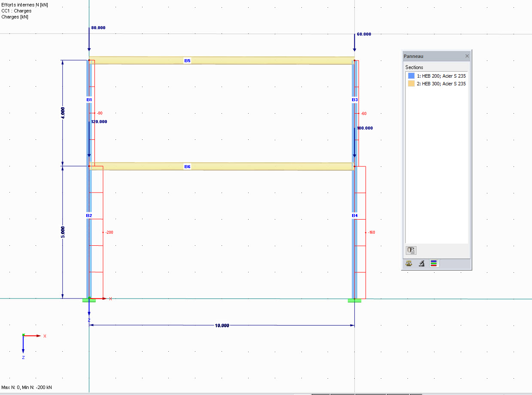Select member label B1
The image size is (532, 395).
(x=89, y=100)
